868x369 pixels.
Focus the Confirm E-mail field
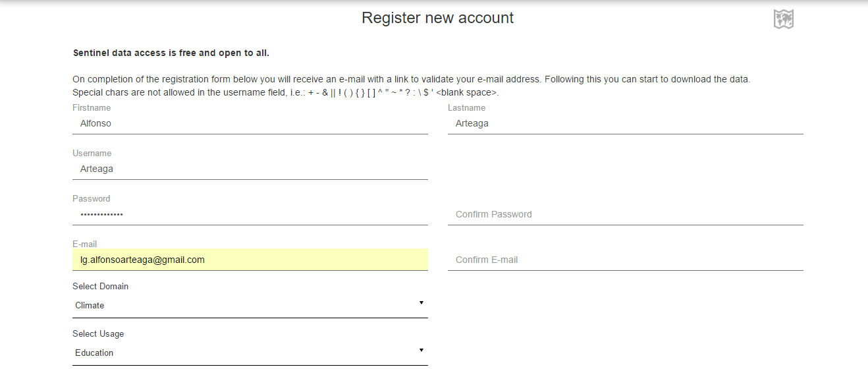[626, 260]
